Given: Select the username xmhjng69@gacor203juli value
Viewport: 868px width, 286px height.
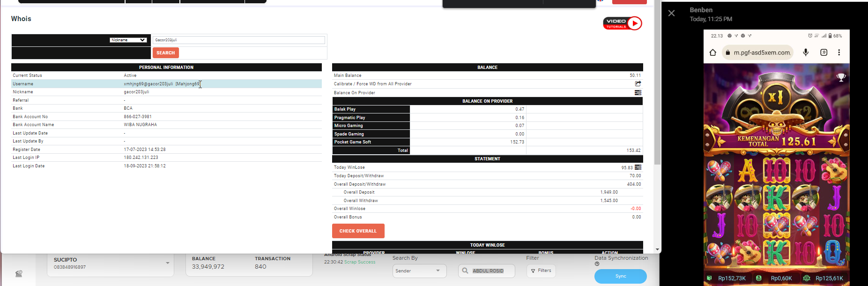Looking at the screenshot, I should pos(148,84).
